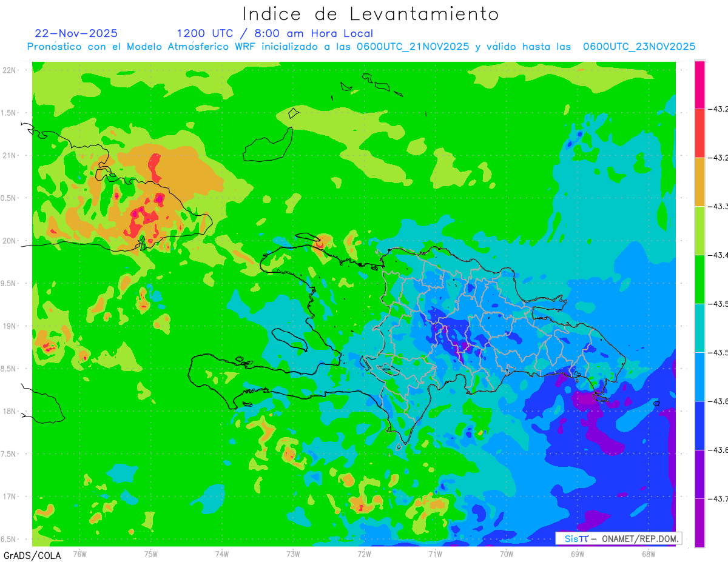The width and height of the screenshot is (728, 562).
Task: Select the "20N" latitude label
Action: pyautogui.click(x=10, y=241)
